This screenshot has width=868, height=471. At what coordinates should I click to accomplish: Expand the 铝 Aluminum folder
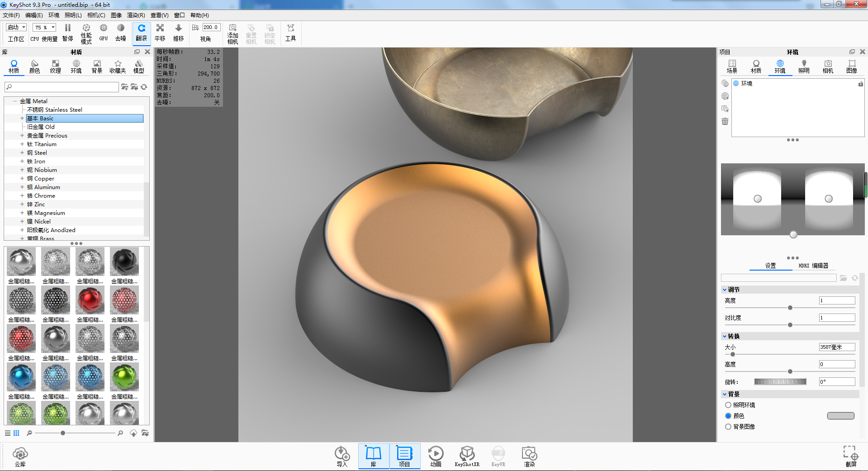point(22,187)
